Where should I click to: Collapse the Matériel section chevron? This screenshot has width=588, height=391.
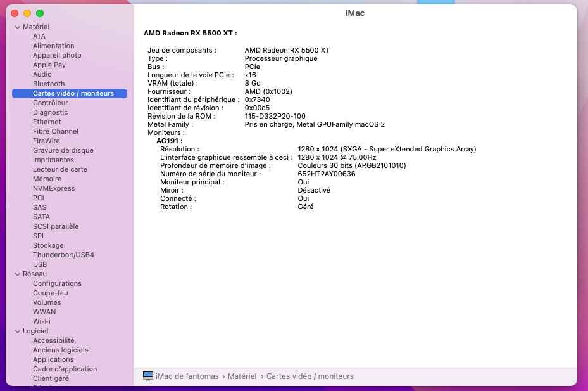click(17, 27)
